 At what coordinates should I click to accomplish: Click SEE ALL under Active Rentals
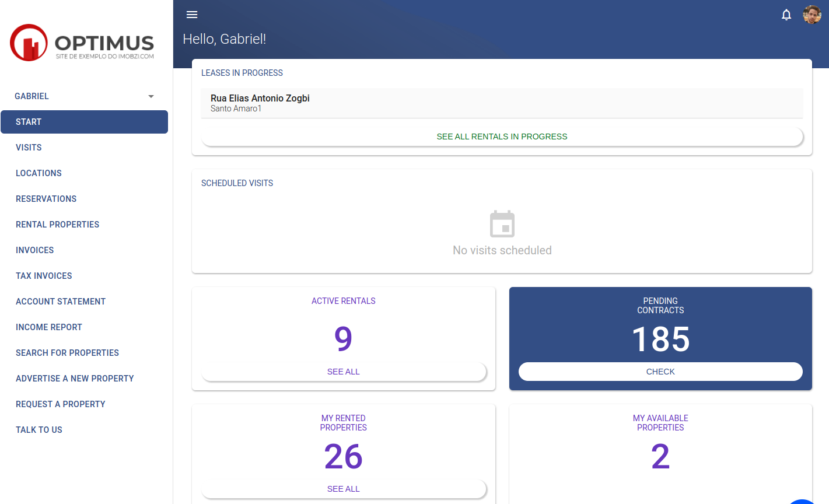pyautogui.click(x=343, y=372)
